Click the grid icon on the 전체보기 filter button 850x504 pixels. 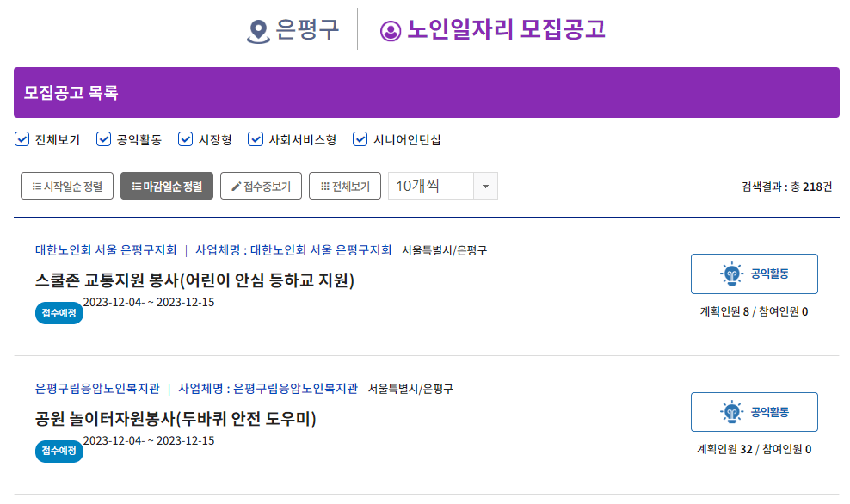coord(325,186)
